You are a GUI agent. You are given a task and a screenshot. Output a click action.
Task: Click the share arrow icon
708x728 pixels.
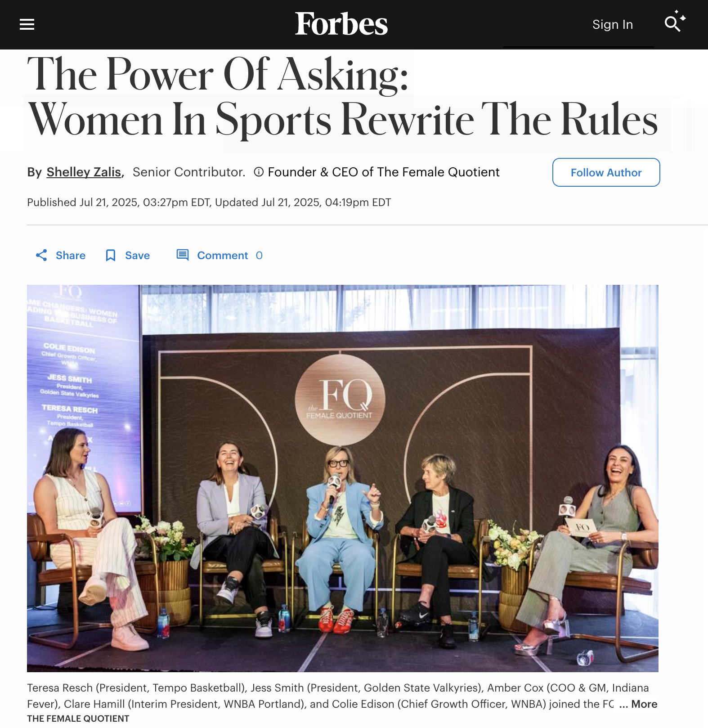point(41,256)
